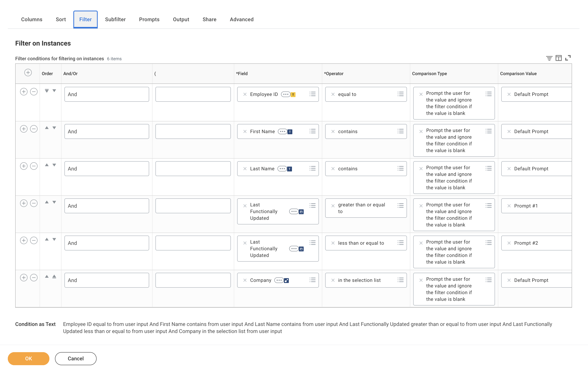588x370 pixels.
Task: Open the column layout icon above table
Action: [558, 58]
